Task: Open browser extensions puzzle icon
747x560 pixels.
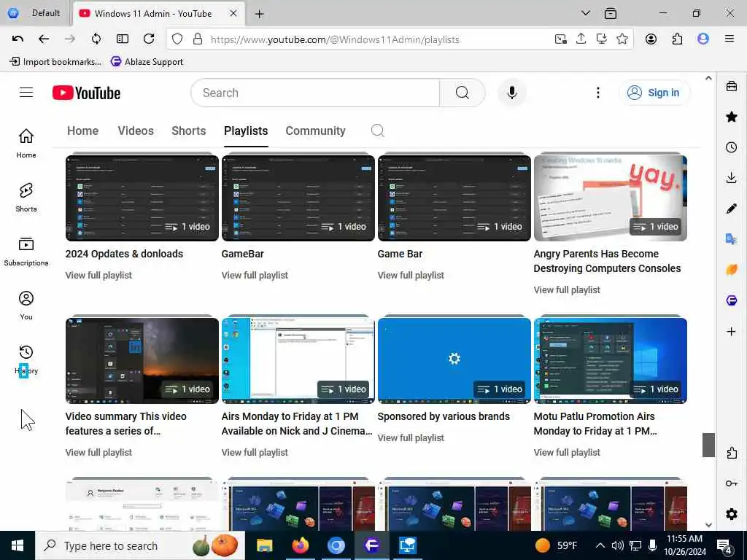Action: [677, 39]
